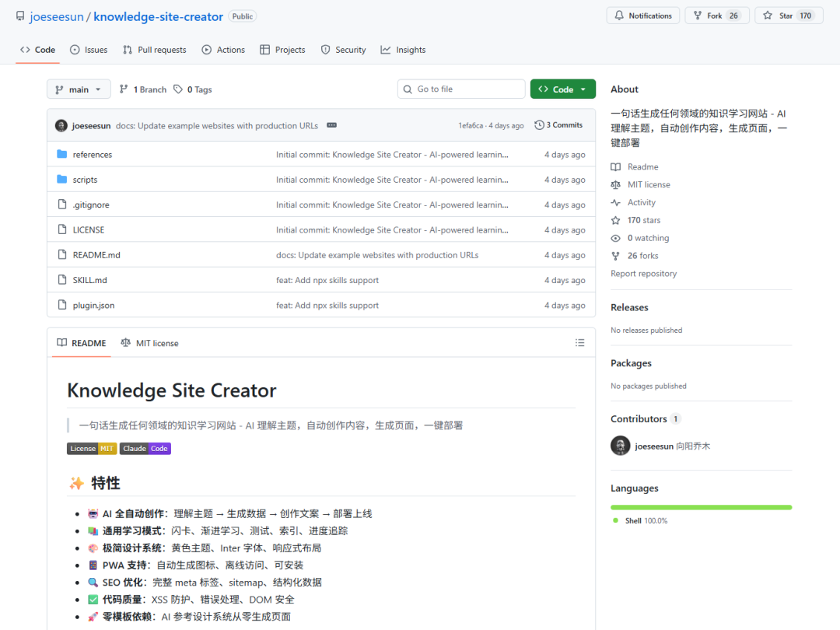Switch to the Pull requests tab
This screenshot has width=840, height=630.
coord(155,50)
